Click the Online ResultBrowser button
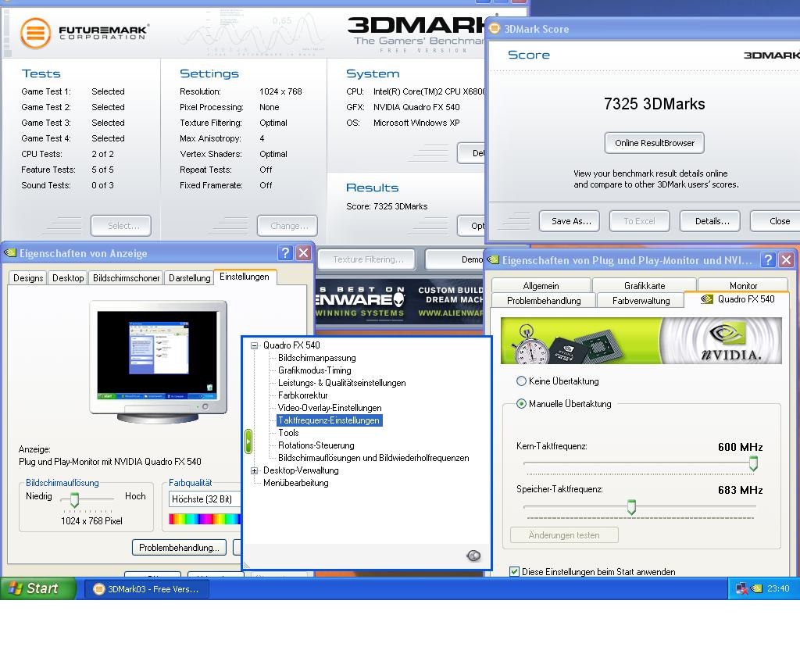This screenshot has width=800, height=672. (x=654, y=143)
